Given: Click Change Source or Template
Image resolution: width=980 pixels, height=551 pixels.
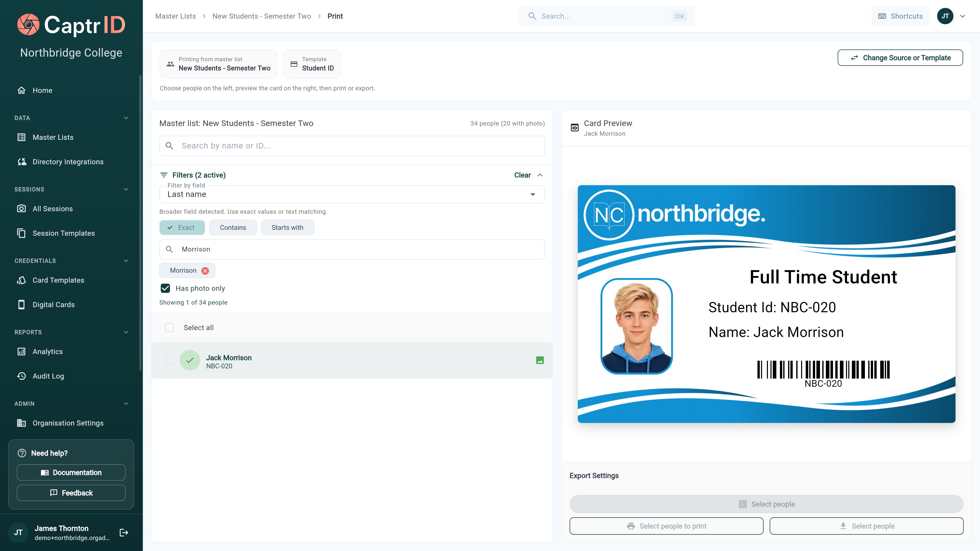Looking at the screenshot, I should [x=900, y=58].
